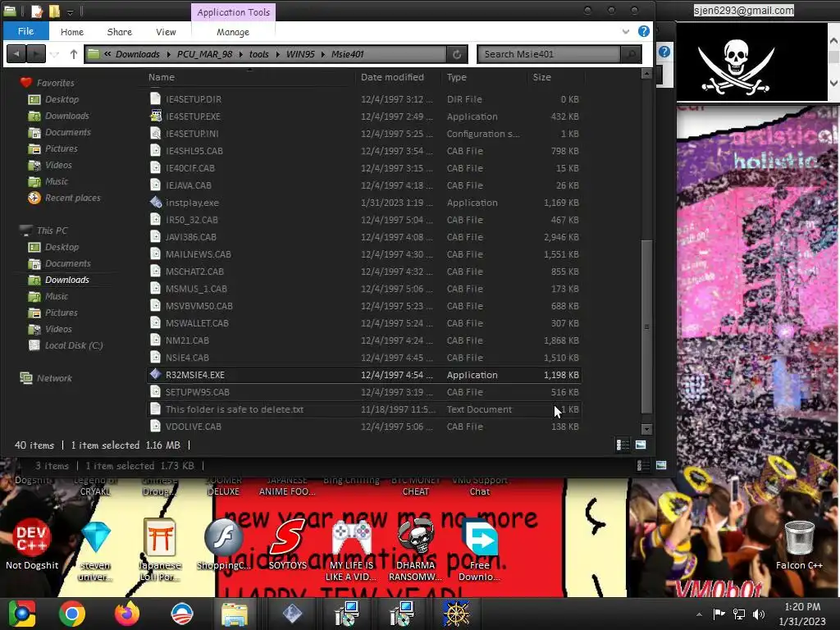Image resolution: width=840 pixels, height=630 pixels.
Task: Open the File ribbon tab
Action: (x=25, y=32)
